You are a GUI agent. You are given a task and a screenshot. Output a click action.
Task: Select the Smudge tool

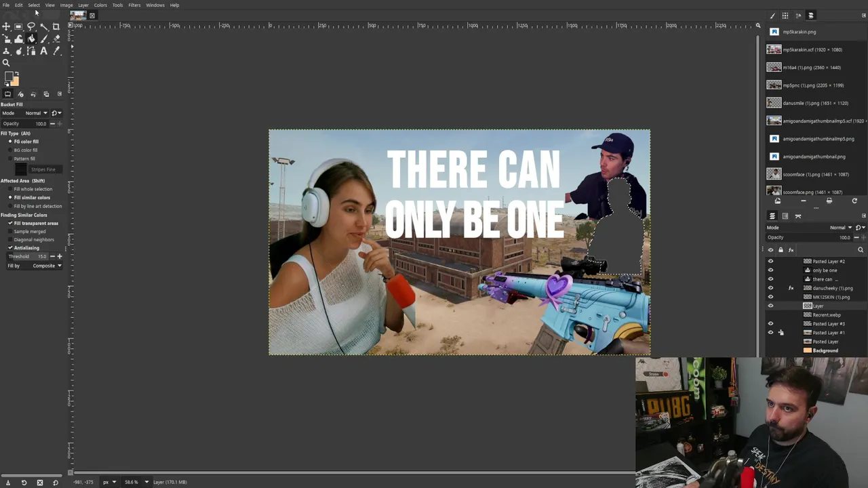coord(18,52)
